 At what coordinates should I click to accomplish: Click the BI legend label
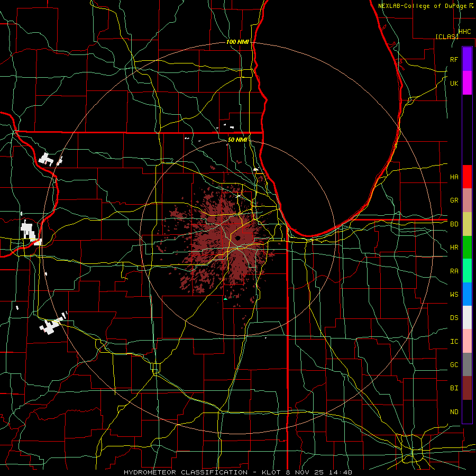tap(454, 388)
